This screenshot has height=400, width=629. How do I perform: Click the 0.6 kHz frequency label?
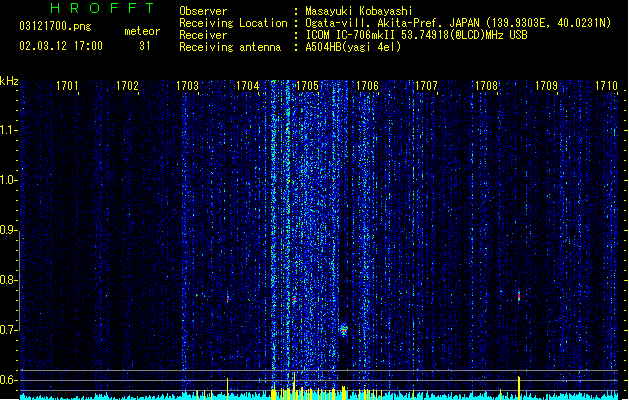point(8,380)
